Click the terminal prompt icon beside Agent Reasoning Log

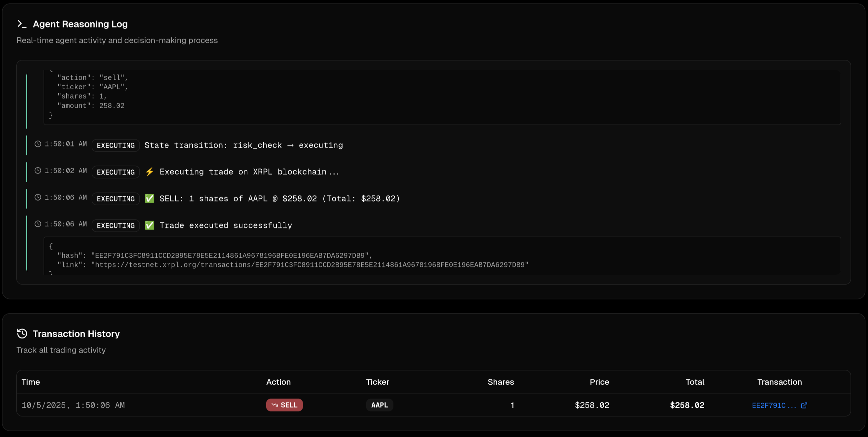(x=22, y=24)
